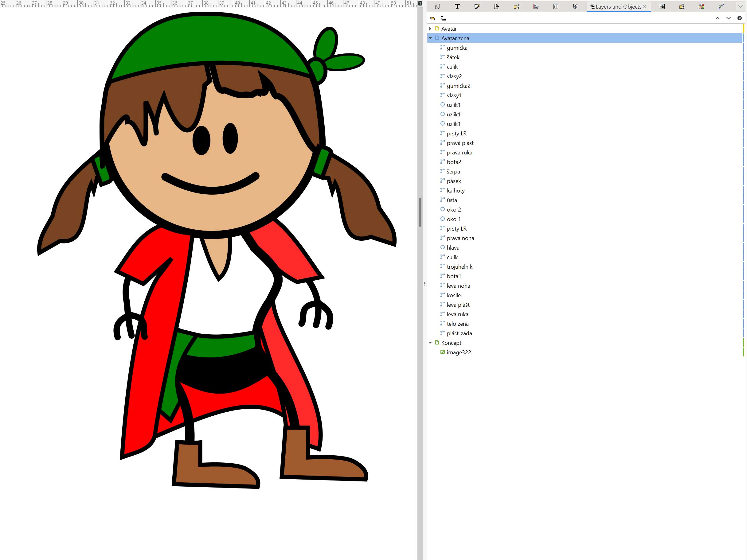
Task: Move selection down with the arrow
Action: [x=729, y=18]
